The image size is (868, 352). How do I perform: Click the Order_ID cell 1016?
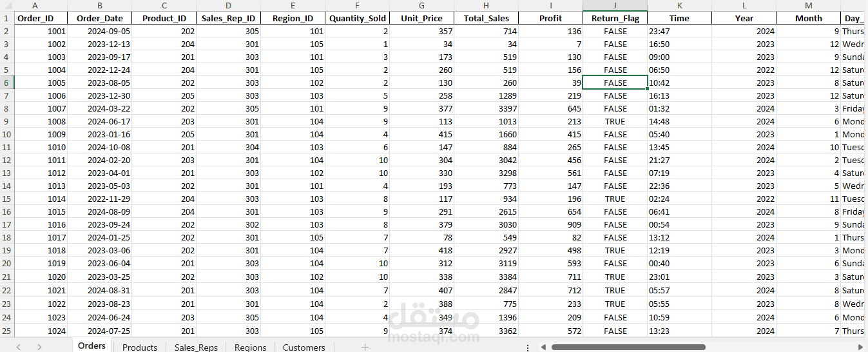click(x=41, y=224)
